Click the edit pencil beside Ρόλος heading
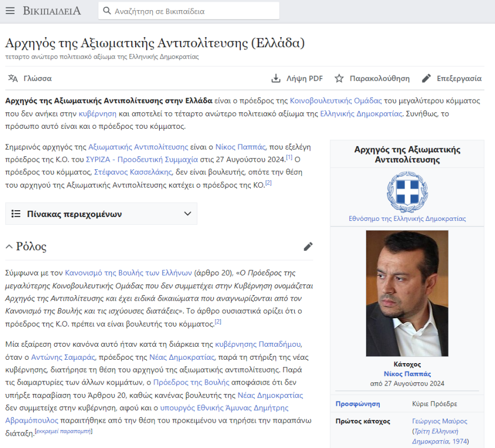Viewport: 495px width, 448px height. click(308, 246)
